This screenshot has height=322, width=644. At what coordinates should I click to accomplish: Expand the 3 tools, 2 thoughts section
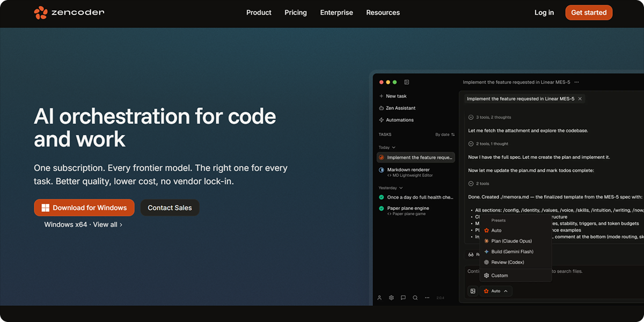point(489,117)
